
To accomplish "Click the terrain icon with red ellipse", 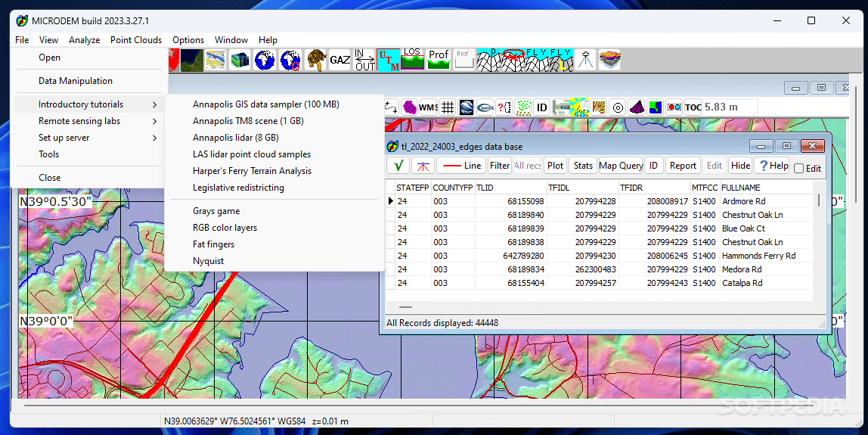I will pyautogui.click(x=513, y=60).
